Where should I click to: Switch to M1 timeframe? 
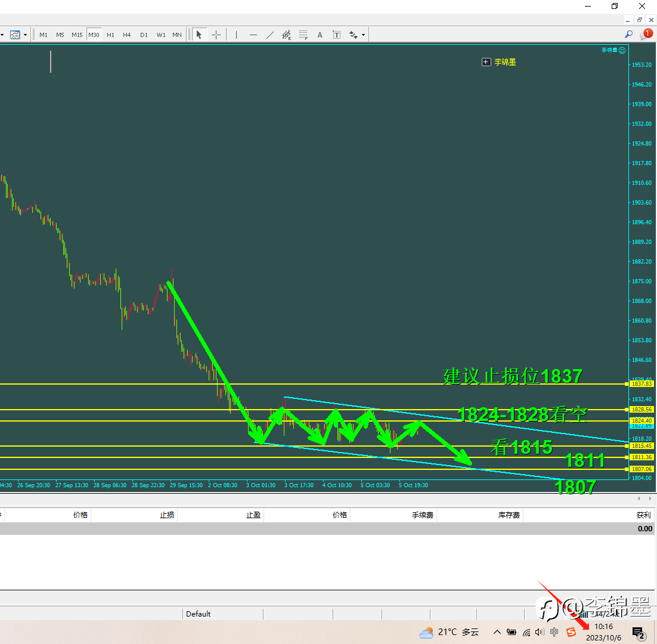click(44, 35)
